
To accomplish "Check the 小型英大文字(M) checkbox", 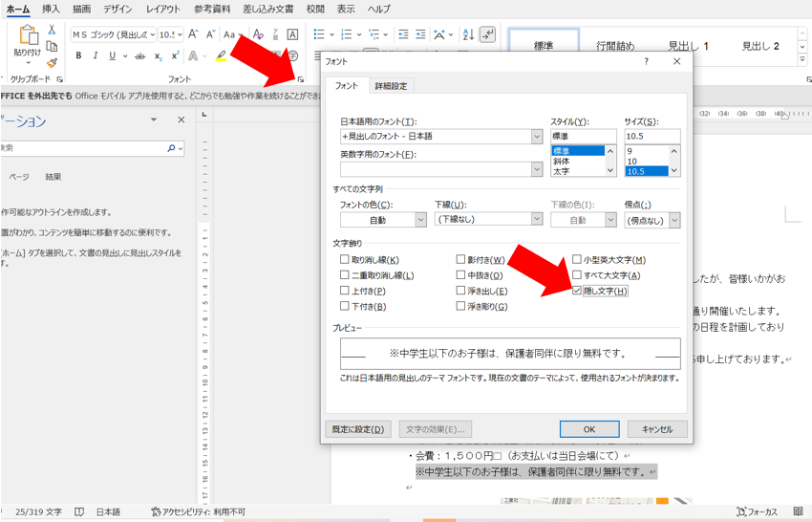I will [577, 259].
